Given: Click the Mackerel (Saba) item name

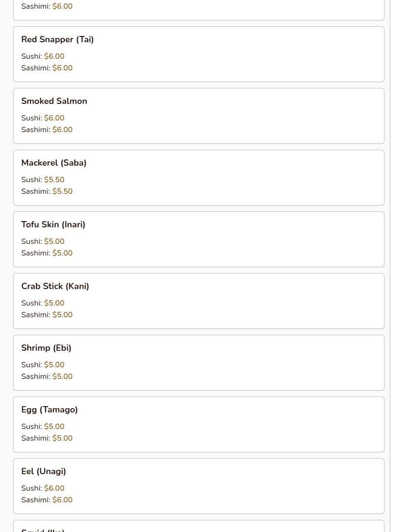Looking at the screenshot, I should [x=53, y=163].
